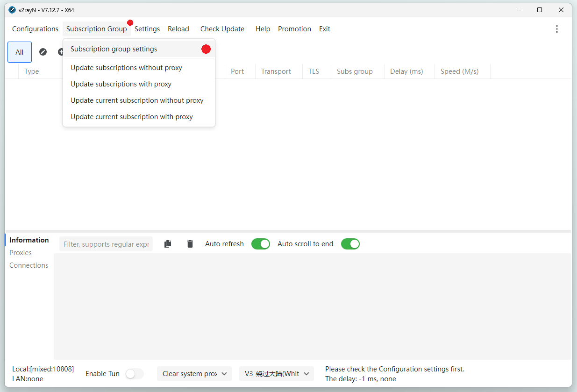Open the V3 routing rule dropdown
This screenshot has height=392, width=577.
(277, 374)
